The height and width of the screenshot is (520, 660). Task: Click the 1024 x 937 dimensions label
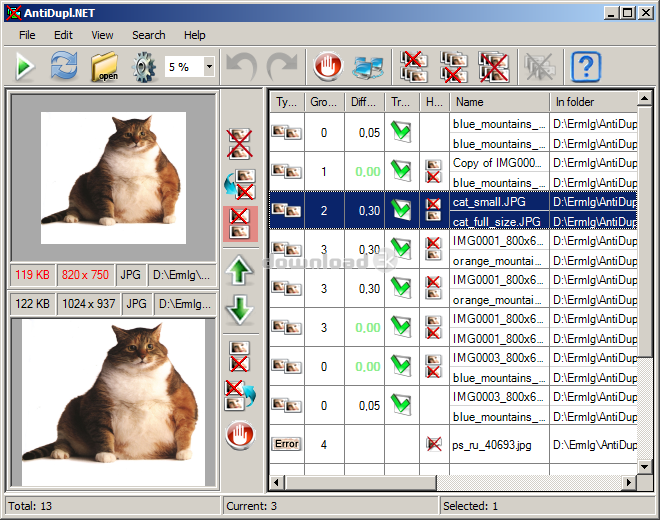tap(88, 304)
